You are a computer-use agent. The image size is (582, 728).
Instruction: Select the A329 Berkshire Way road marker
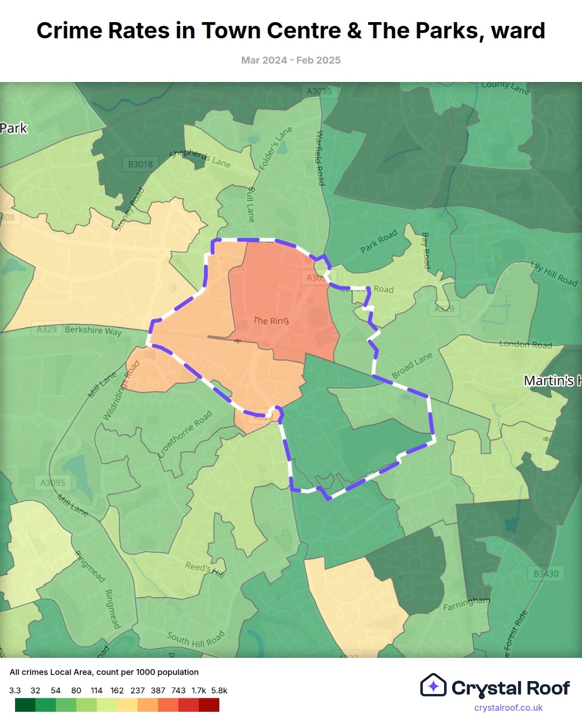pos(47,329)
